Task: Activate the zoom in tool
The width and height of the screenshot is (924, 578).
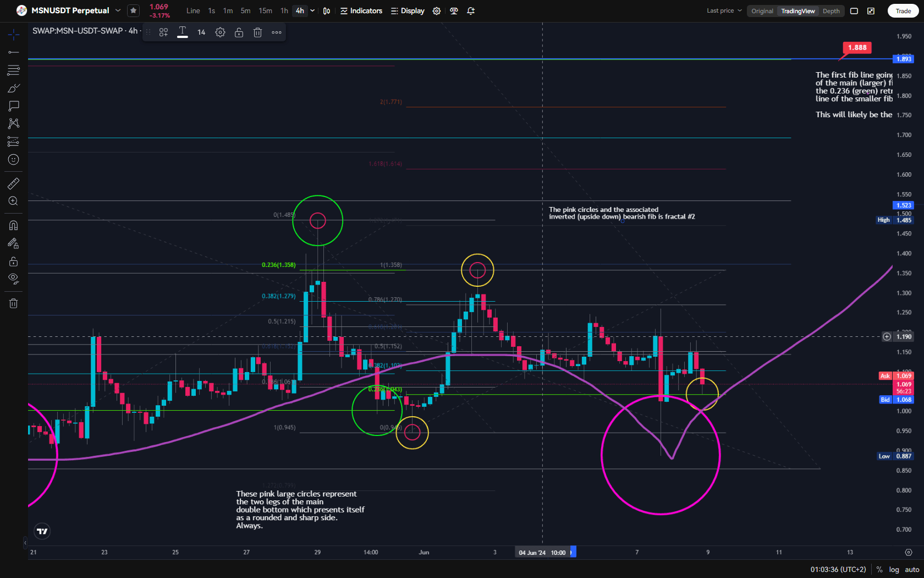Action: coord(14,201)
